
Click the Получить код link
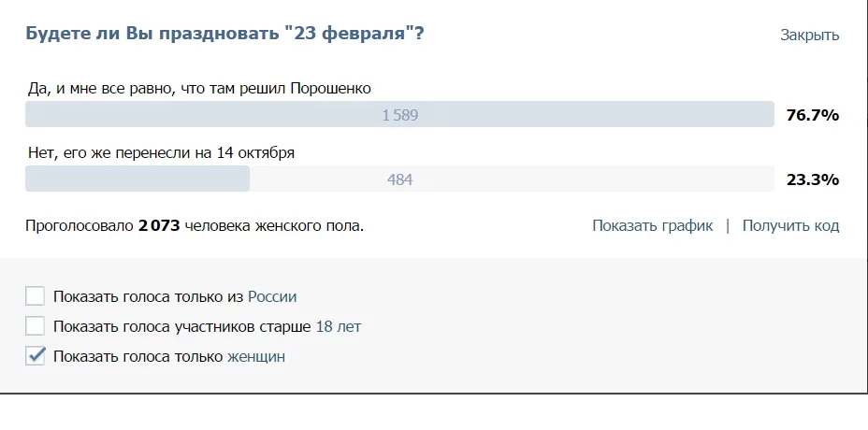coord(790,225)
